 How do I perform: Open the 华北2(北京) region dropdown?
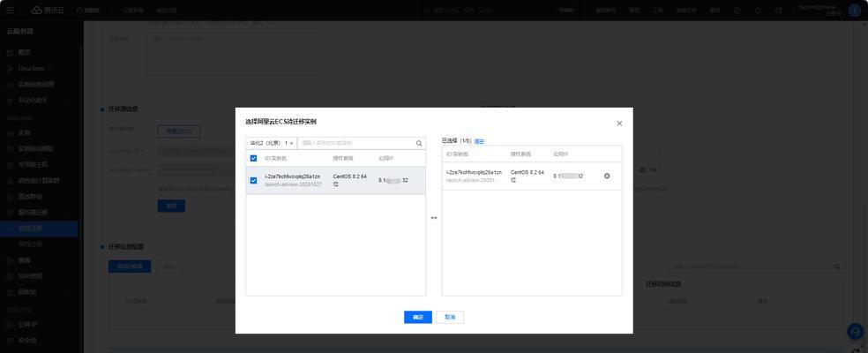pos(272,143)
